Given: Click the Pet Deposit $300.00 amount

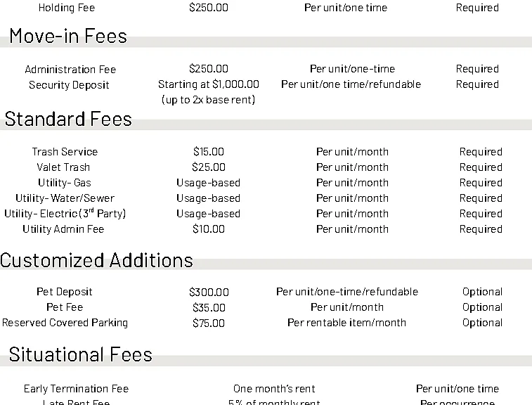Looking at the screenshot, I should pyautogui.click(x=209, y=292).
